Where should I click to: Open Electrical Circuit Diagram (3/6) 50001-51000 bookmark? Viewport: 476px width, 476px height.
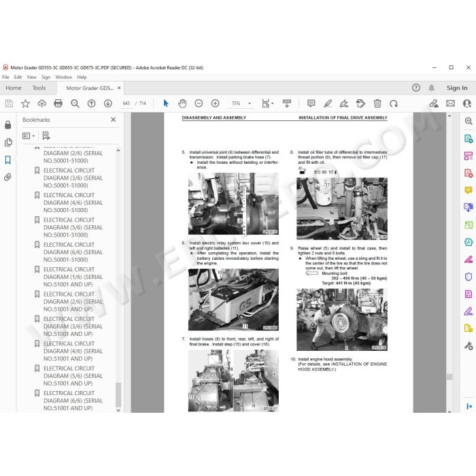(x=73, y=178)
